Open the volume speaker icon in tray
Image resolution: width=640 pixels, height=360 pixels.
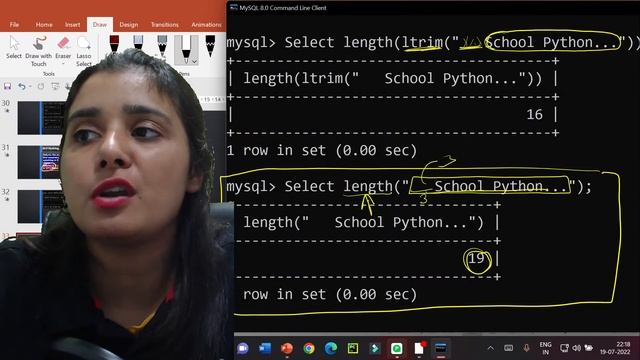coord(576,348)
